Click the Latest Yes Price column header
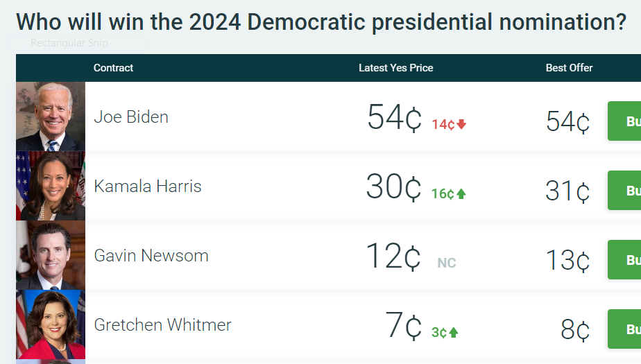The image size is (641, 364). click(x=395, y=68)
